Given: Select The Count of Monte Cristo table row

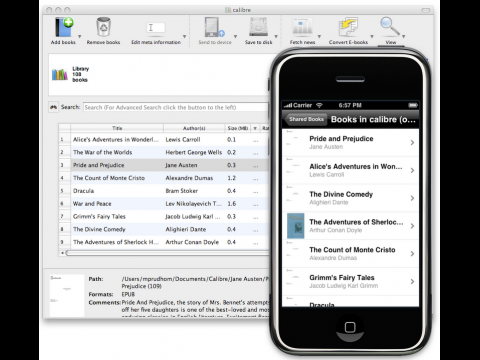Looking at the screenshot, I should click(x=164, y=178).
